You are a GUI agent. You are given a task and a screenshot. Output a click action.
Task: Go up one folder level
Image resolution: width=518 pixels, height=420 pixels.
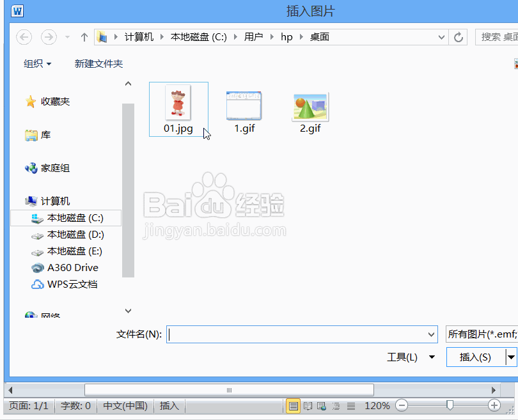point(84,37)
